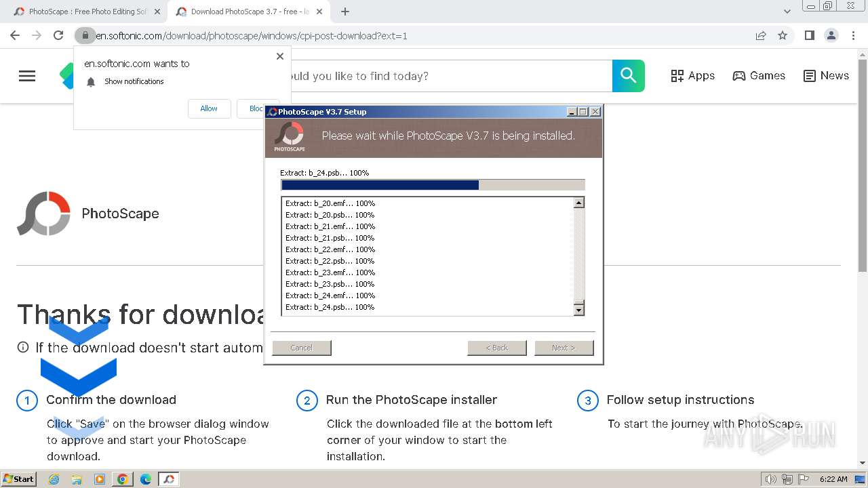Open Games section in Softonic nav
Image resolution: width=868 pixels, height=488 pixels.
759,76
